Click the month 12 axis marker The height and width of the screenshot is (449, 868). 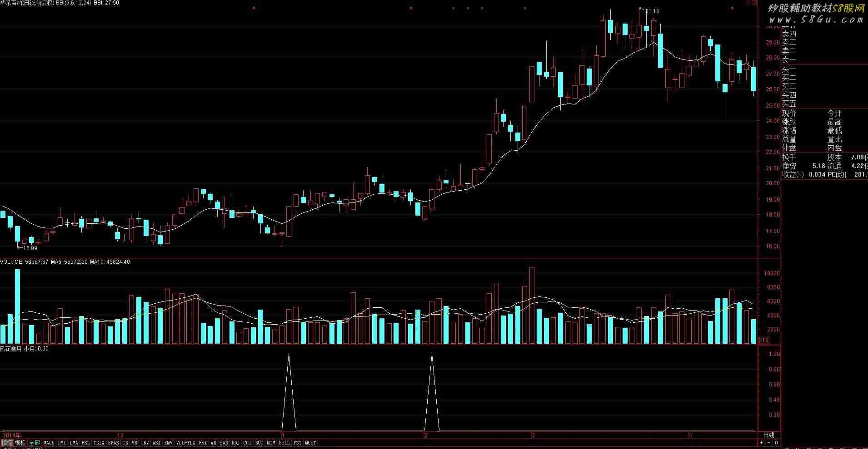(120, 435)
